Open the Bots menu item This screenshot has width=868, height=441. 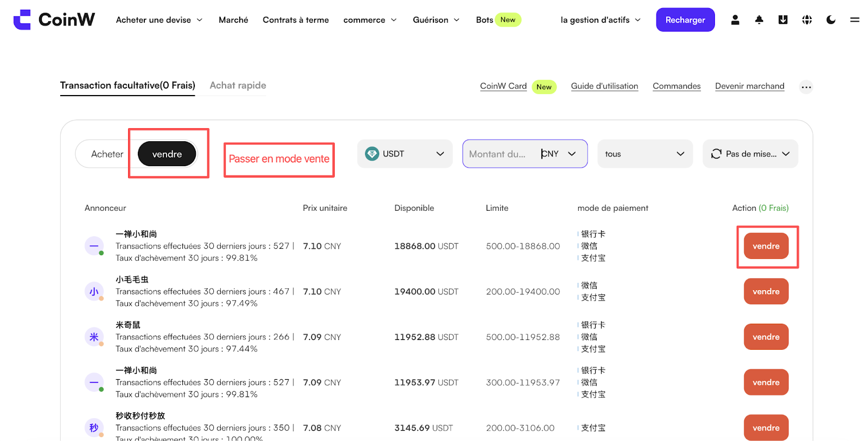[x=484, y=20]
